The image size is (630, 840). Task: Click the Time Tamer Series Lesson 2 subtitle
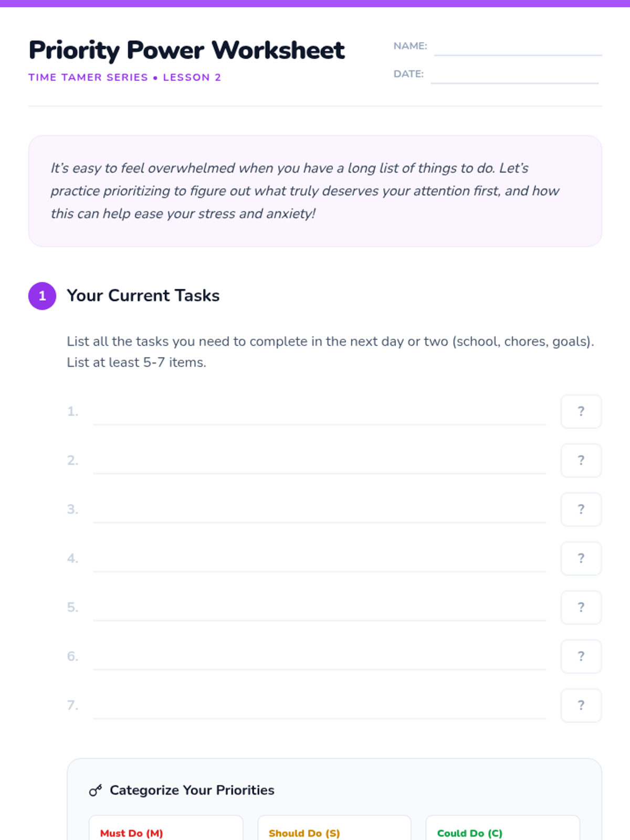click(124, 77)
